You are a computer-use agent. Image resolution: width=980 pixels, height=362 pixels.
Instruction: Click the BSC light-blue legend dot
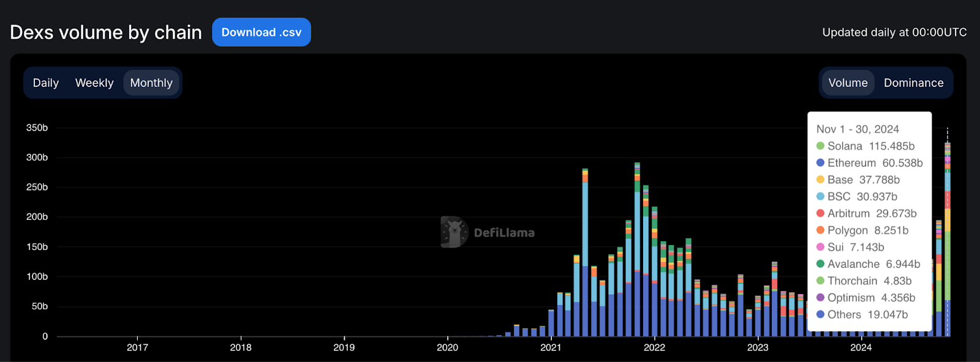click(820, 197)
